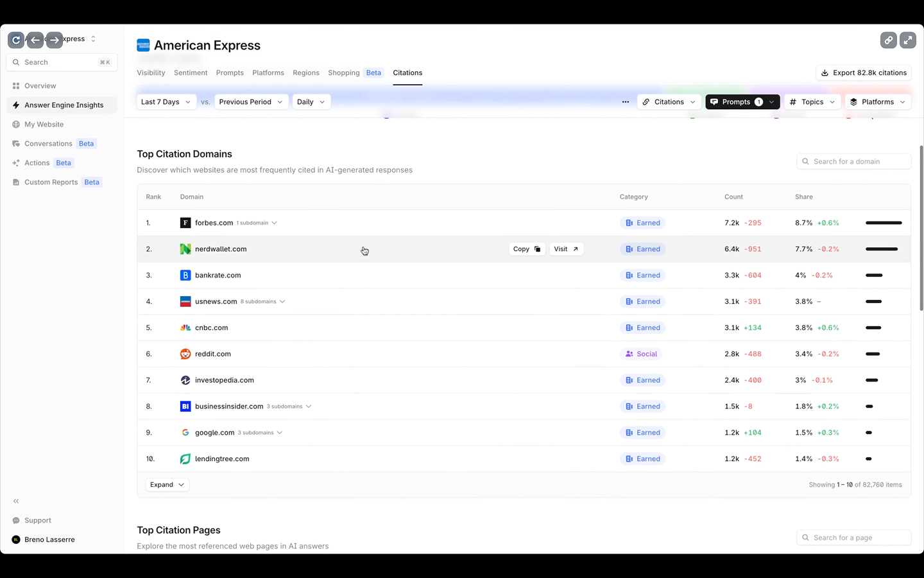Click the copy link icon at top right
924x578 pixels.
coord(889,40)
